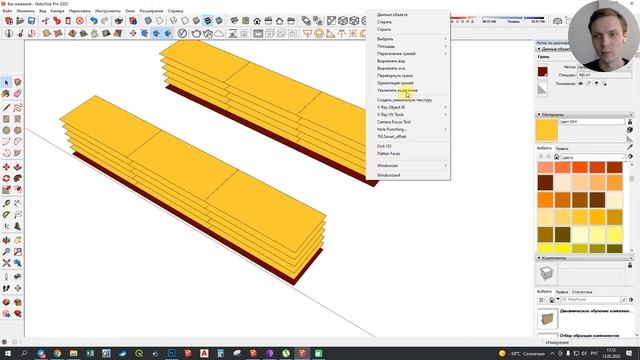The width and height of the screenshot is (640, 360).
Task: Collapse the Components panel header
Action: pyautogui.click(x=585, y=258)
